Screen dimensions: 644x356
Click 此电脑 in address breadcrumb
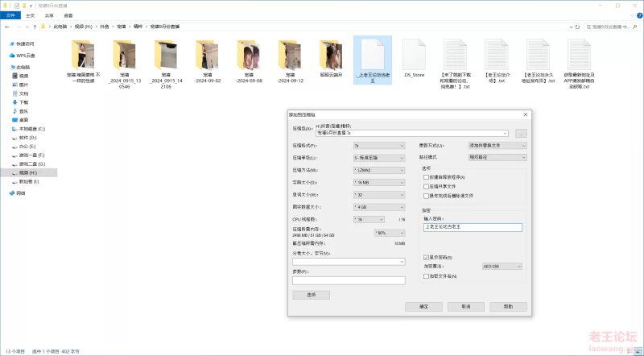[60, 27]
